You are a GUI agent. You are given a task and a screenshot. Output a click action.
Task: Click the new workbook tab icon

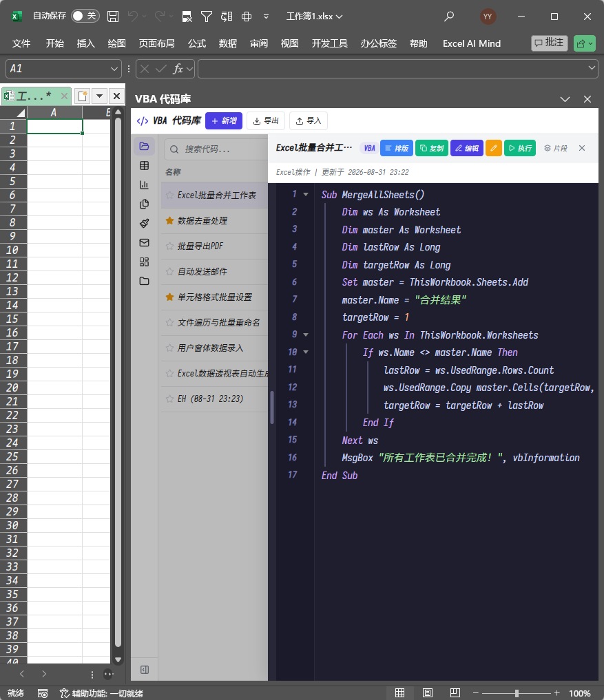click(83, 96)
